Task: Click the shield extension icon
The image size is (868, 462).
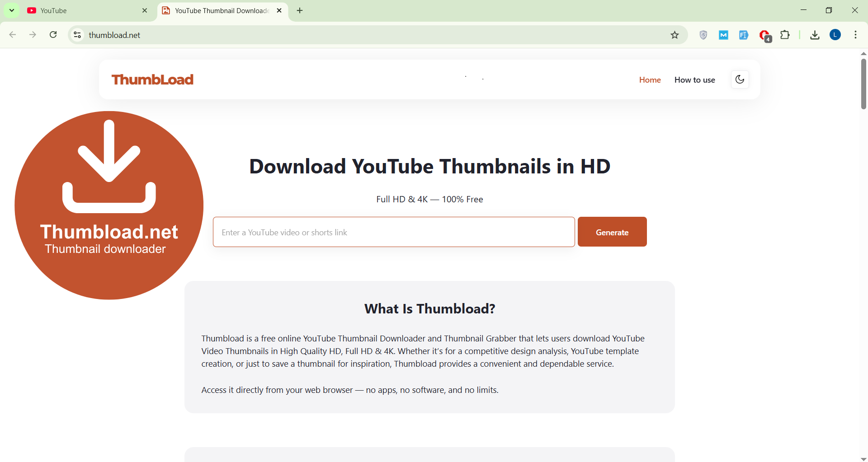Action: click(703, 35)
